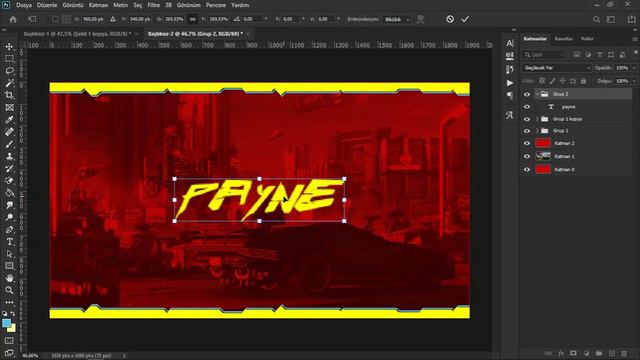Select the Rectangular Marquee tool
This screenshot has width=640, height=360.
click(x=9, y=59)
